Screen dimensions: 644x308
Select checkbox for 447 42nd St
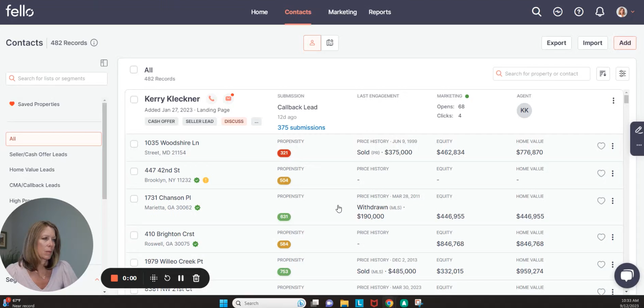coord(134,171)
